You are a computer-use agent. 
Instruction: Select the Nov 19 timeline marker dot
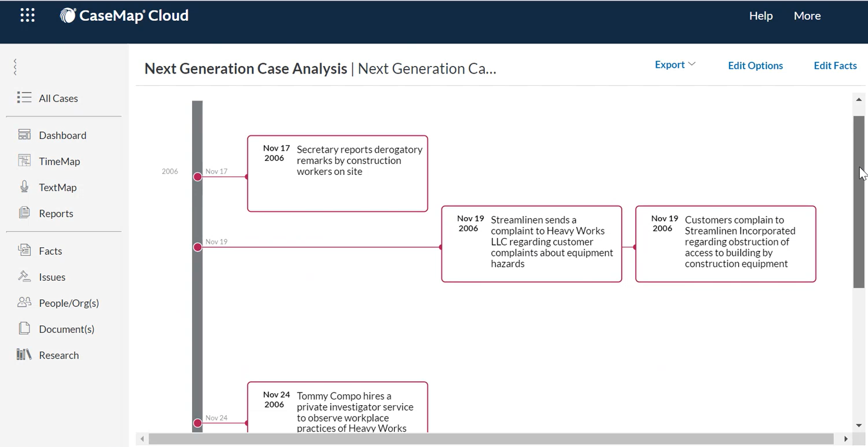198,247
